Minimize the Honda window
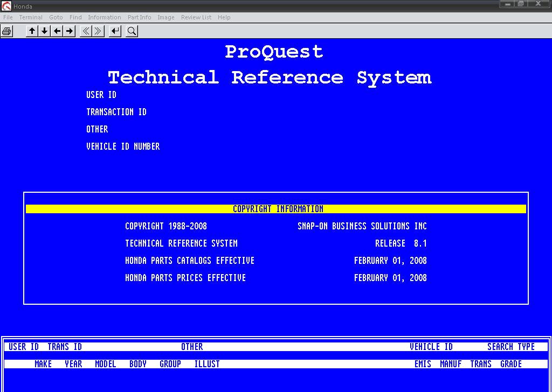552x392 pixels. coord(507,4)
